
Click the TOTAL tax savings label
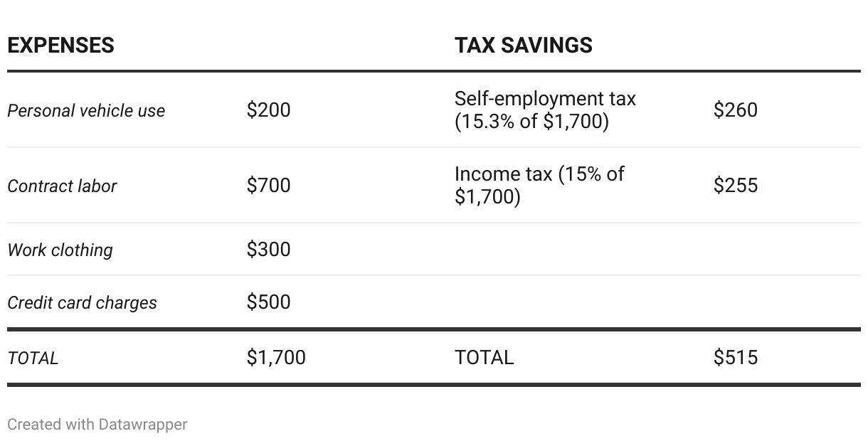(484, 358)
